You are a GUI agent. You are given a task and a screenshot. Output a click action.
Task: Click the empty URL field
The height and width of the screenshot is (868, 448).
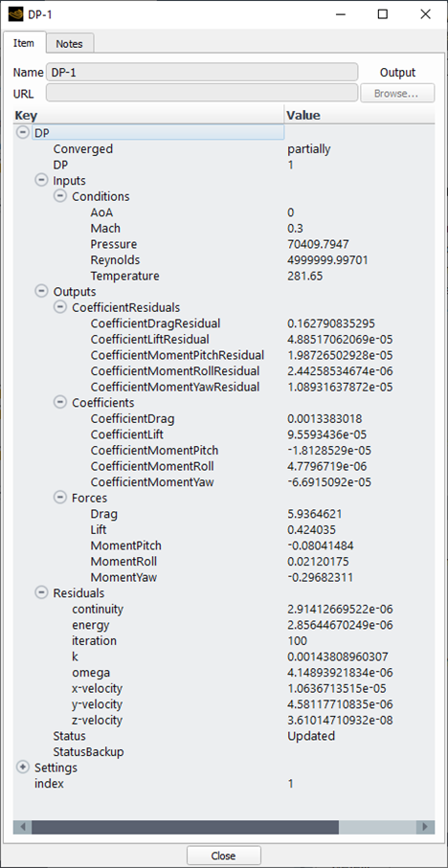click(x=202, y=93)
